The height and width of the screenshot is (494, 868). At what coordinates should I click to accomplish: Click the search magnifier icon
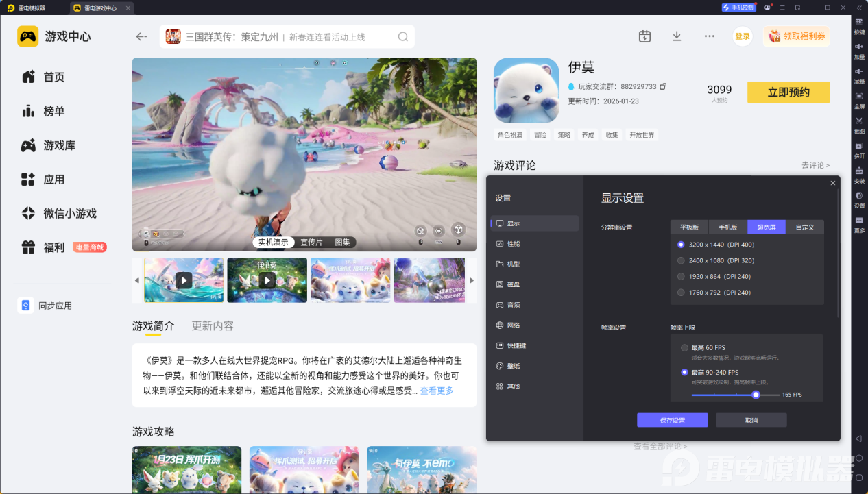[403, 37]
